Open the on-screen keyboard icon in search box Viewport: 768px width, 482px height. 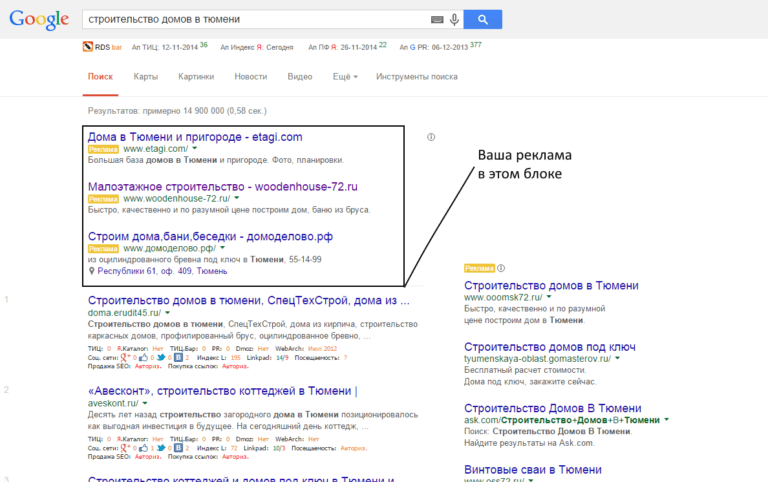[437, 20]
